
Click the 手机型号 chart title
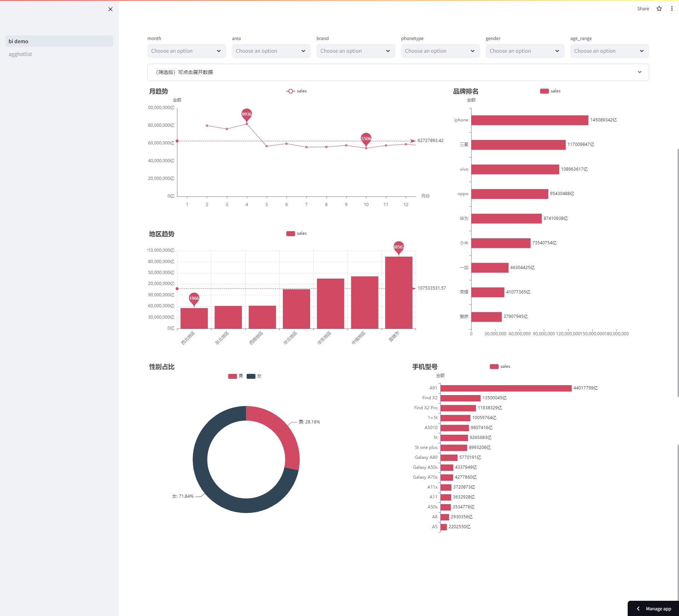click(425, 367)
